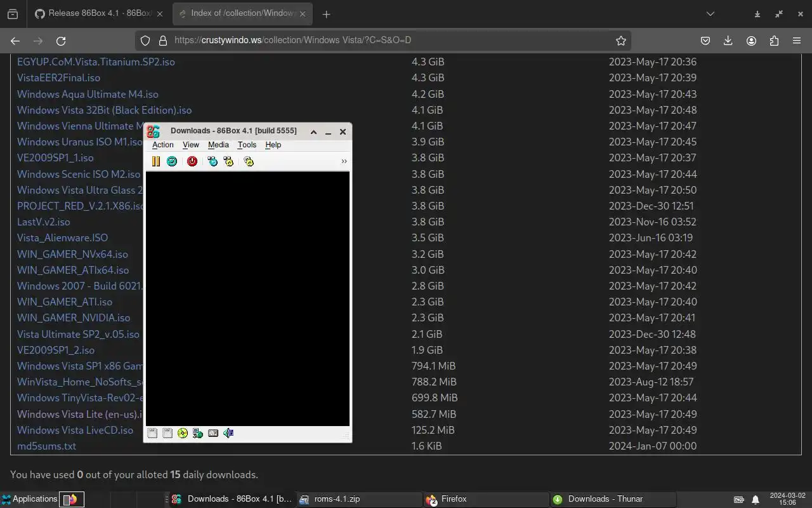Click the Firefox taskbar button
This screenshot has height=508, width=812.
pyautogui.click(x=486, y=499)
